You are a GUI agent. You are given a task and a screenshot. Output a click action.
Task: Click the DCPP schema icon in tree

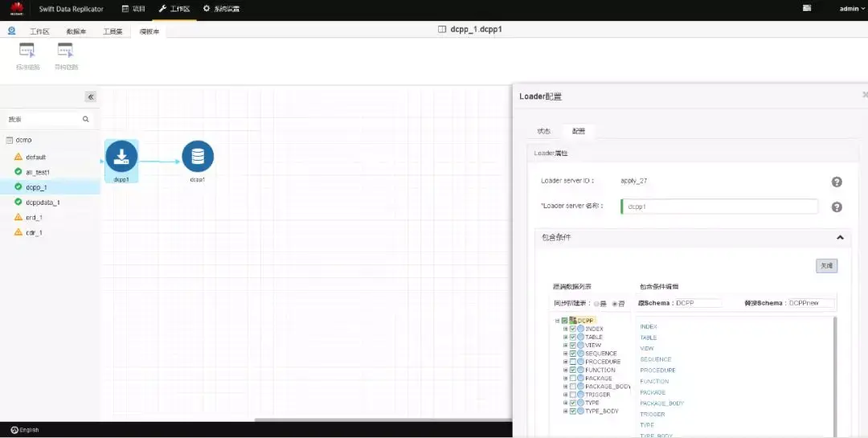573,321
